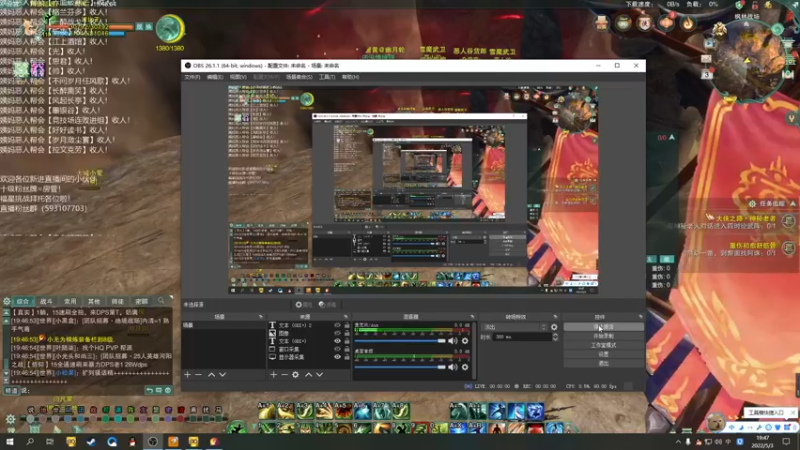Select the display capture source row
This screenshot has height=450, width=800.
[309, 357]
